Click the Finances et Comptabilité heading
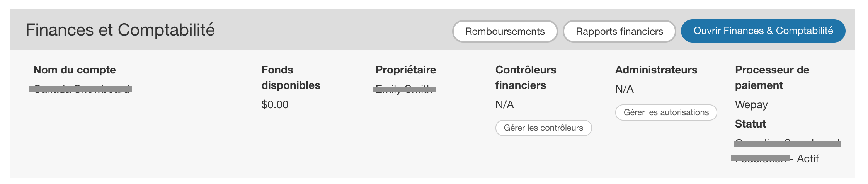The width and height of the screenshot is (868, 184). click(x=120, y=30)
